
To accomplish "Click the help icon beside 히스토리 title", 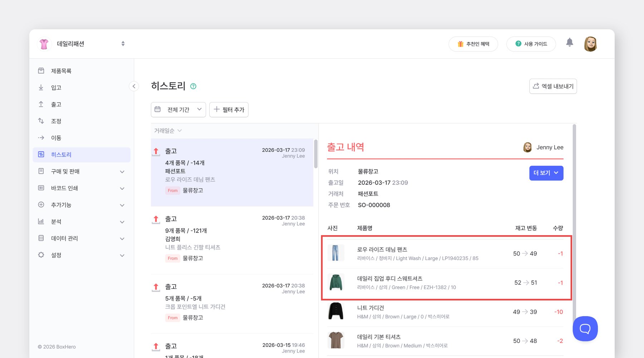I will (194, 86).
